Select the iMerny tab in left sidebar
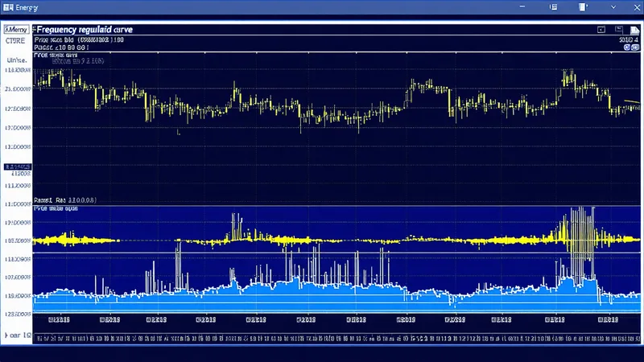 click(16, 30)
